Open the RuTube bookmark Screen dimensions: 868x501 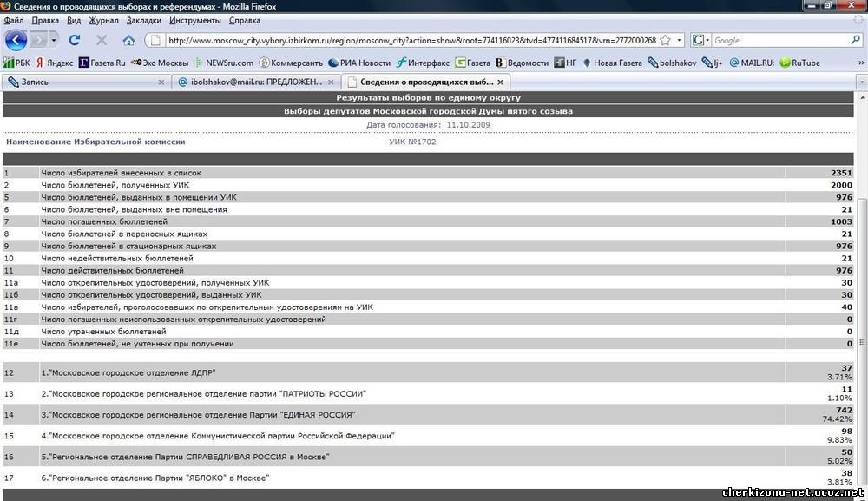pos(799,63)
